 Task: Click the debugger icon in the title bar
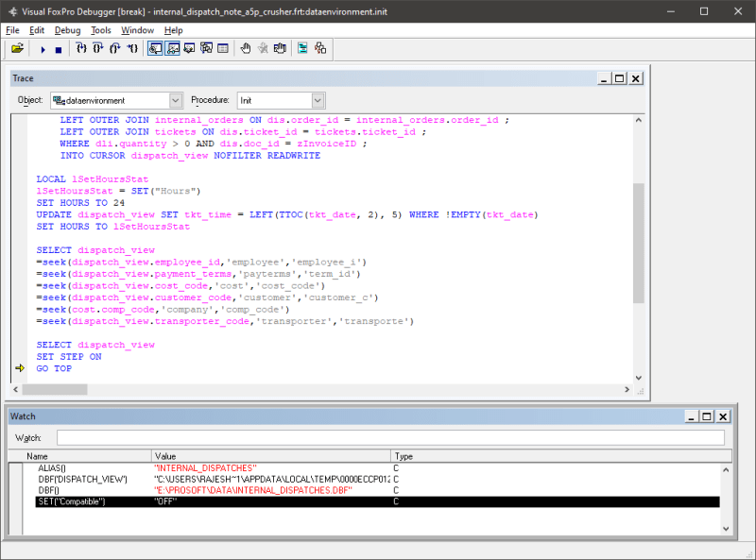(12, 11)
